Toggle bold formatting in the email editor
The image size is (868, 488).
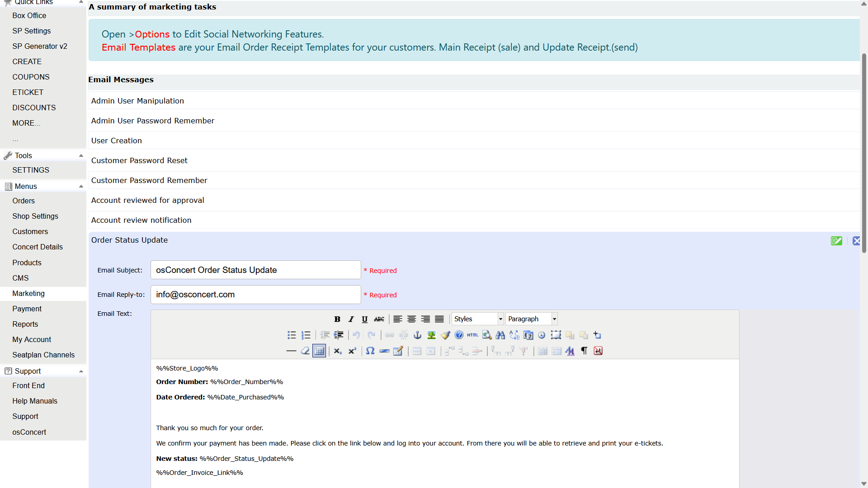pos(337,319)
